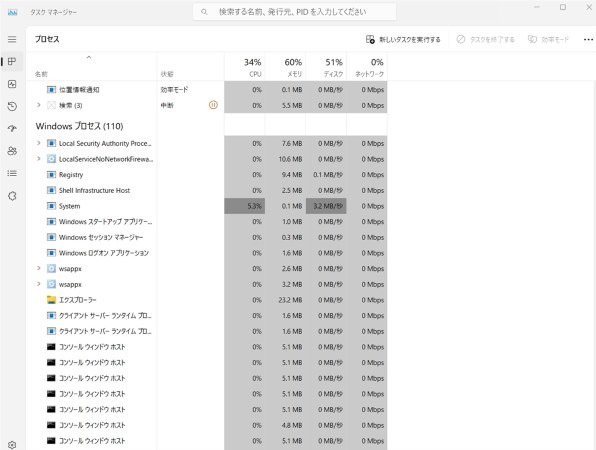Click the Shell Infrastructure Host icon
The width and height of the screenshot is (596, 450).
pyautogui.click(x=51, y=190)
